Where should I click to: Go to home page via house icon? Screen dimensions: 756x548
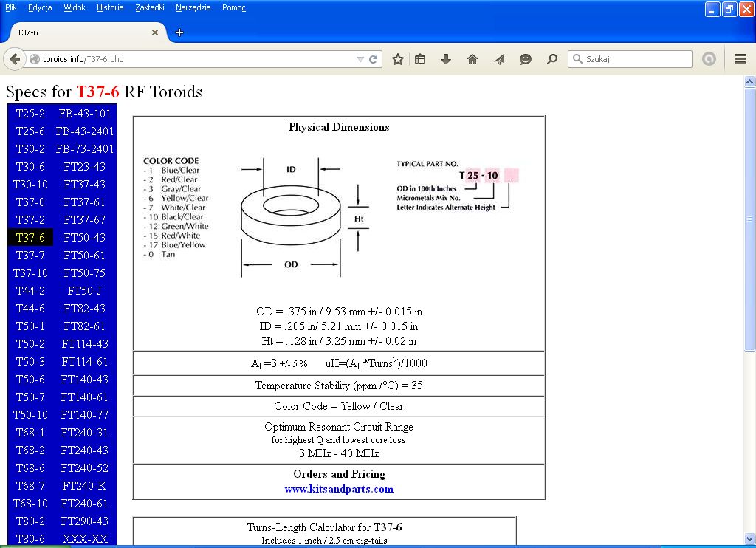472,59
